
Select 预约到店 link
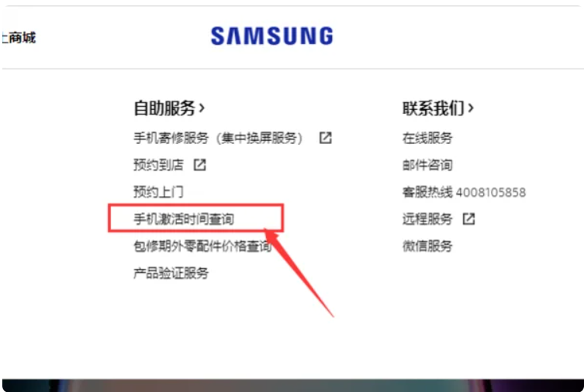(x=159, y=165)
